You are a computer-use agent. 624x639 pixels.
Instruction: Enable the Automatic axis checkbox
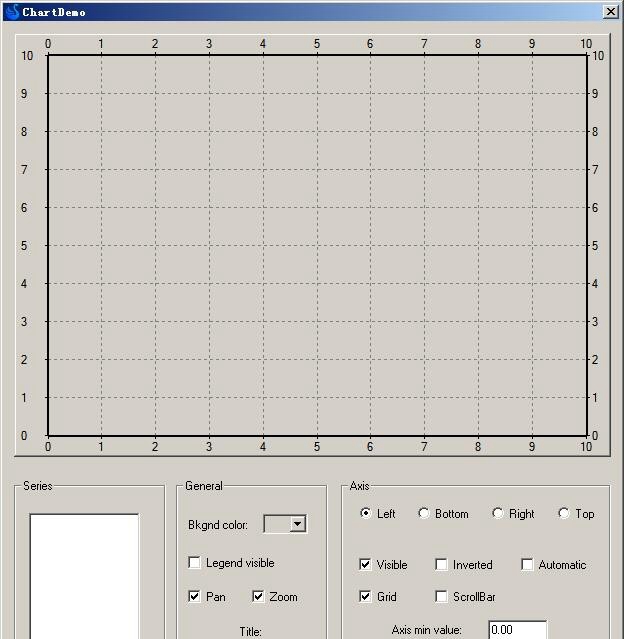[x=527, y=564]
